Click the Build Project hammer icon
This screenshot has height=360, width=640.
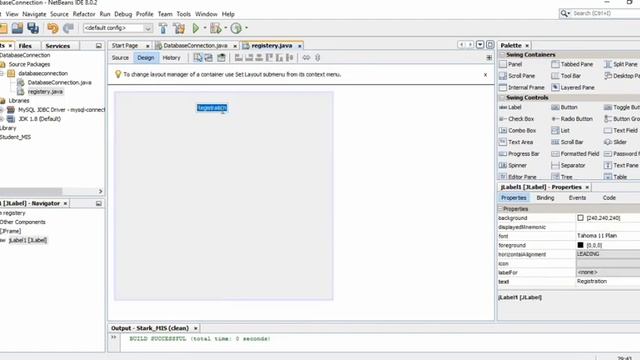(163, 28)
